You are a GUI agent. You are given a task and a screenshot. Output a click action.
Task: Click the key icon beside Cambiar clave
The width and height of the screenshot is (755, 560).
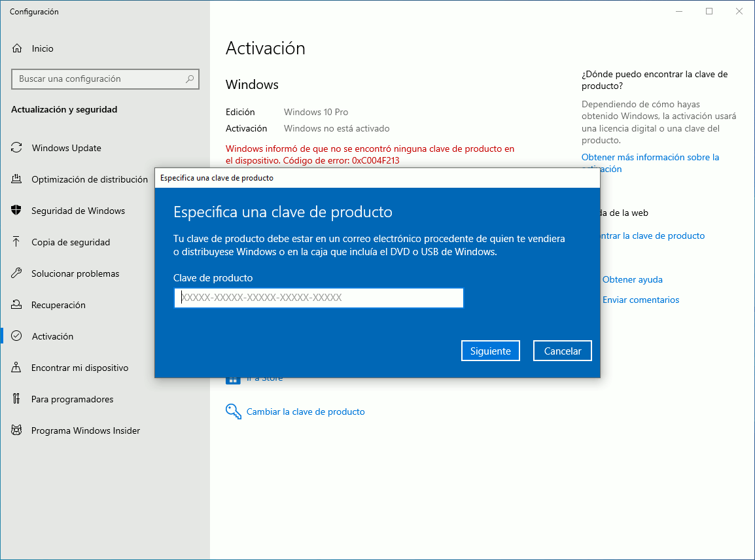[233, 411]
